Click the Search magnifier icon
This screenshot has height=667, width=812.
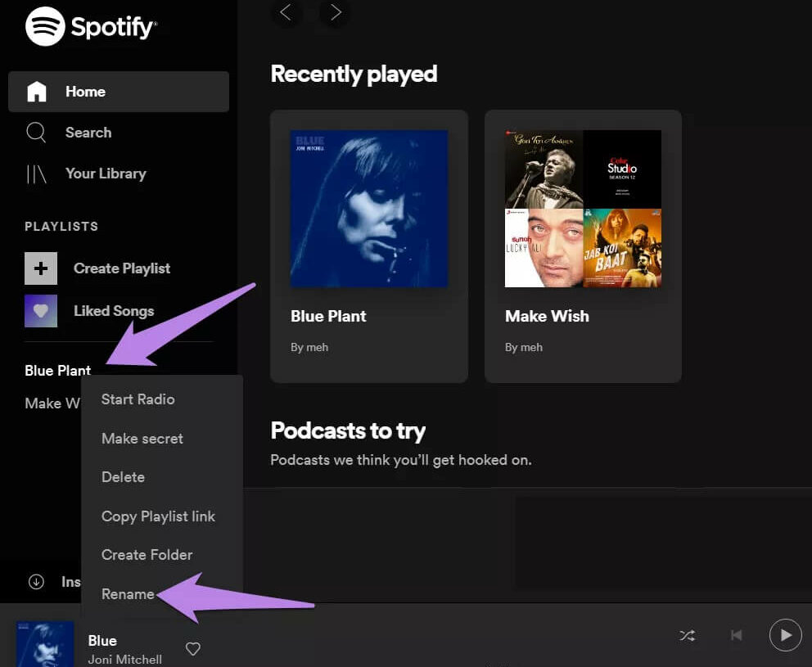pyautogui.click(x=36, y=133)
